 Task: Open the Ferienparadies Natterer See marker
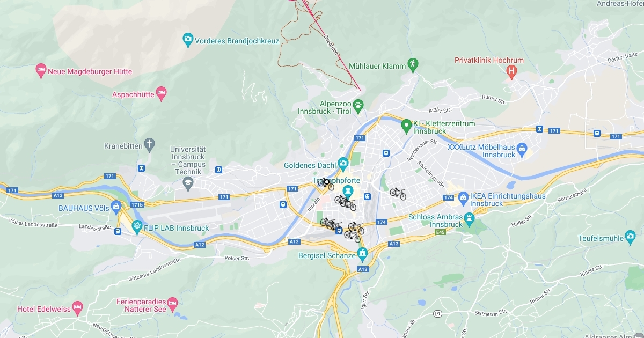[x=172, y=304]
